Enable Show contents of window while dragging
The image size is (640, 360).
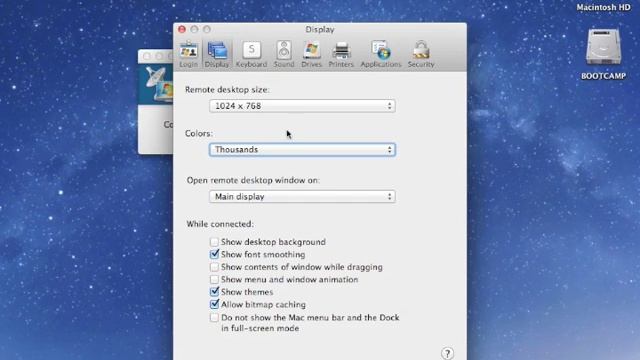pos(214,267)
